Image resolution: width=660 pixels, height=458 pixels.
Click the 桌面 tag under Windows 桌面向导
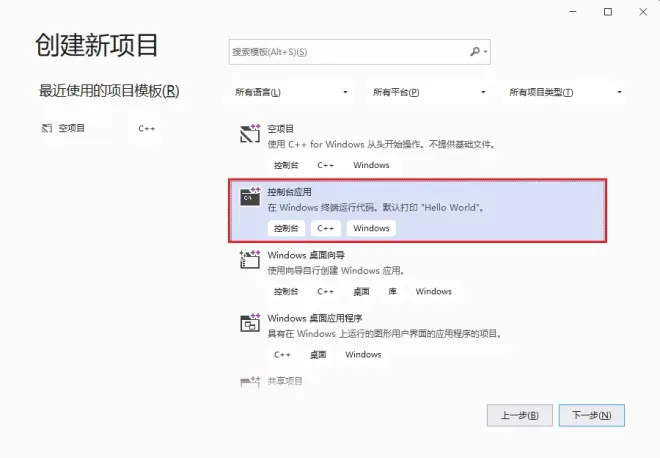[x=361, y=291]
